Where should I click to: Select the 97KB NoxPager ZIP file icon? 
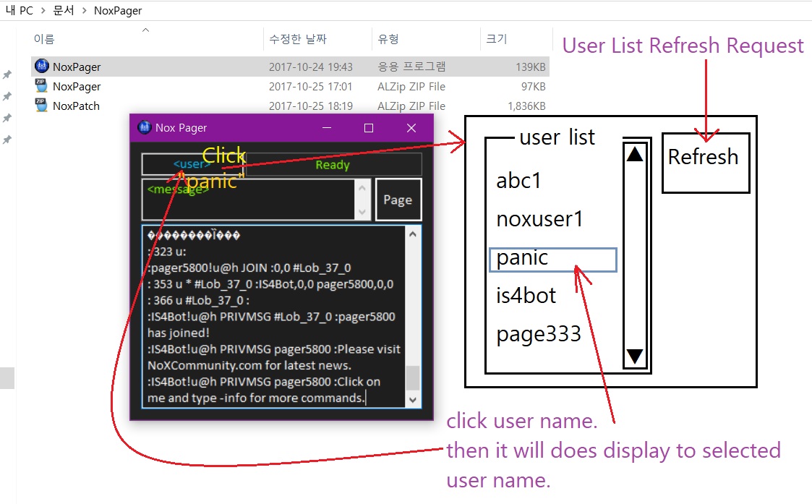point(41,85)
